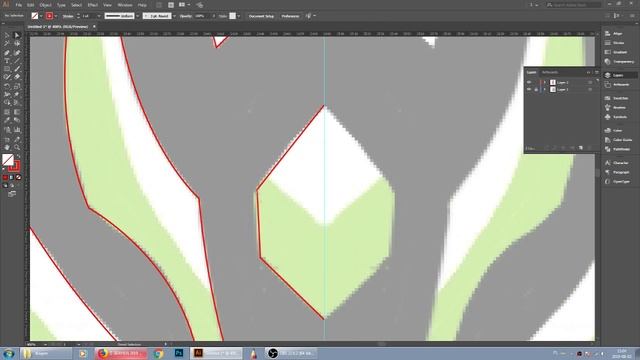640x360 pixels.
Task: Click the stroke weight input field
Action: point(89,16)
